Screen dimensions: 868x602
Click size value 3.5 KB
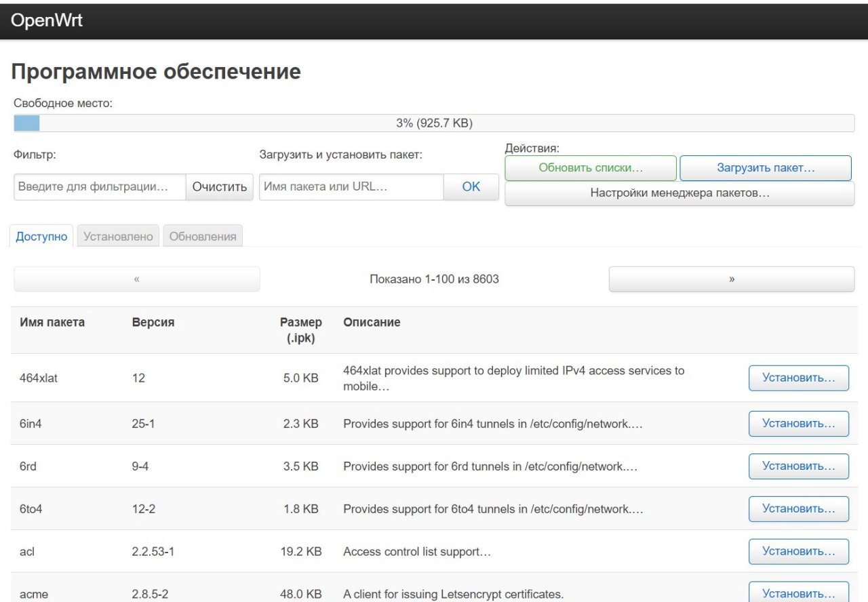coord(300,467)
